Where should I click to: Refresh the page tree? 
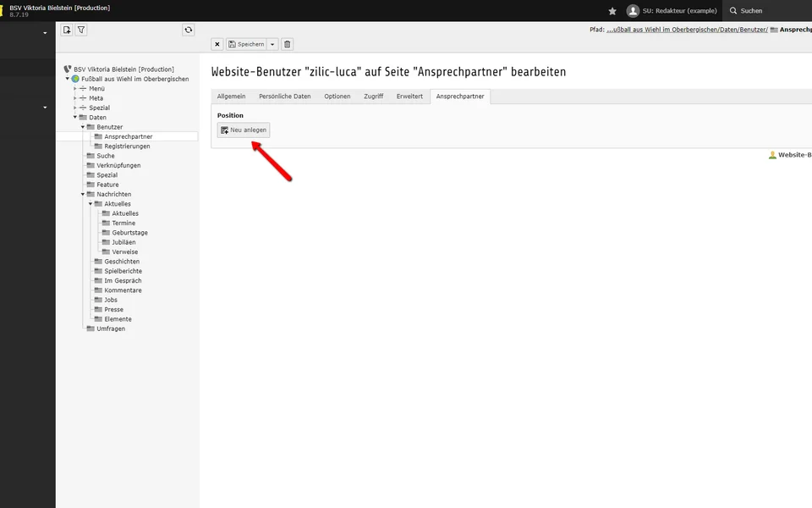pos(188,30)
